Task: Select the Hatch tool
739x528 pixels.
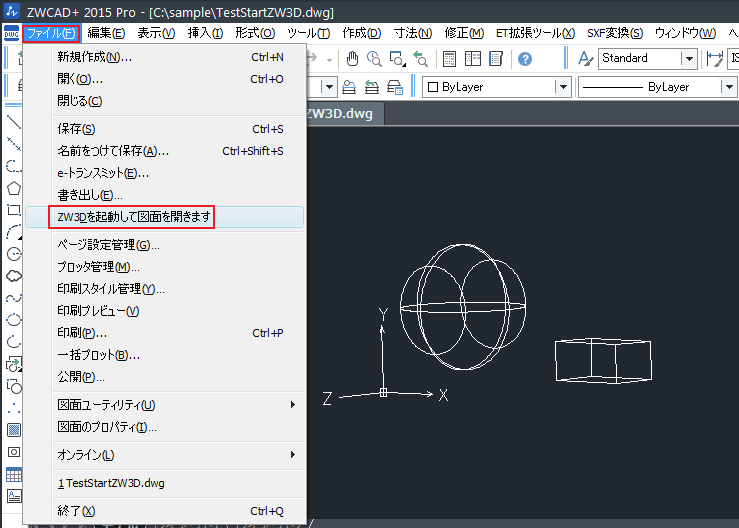Action: click(14, 430)
